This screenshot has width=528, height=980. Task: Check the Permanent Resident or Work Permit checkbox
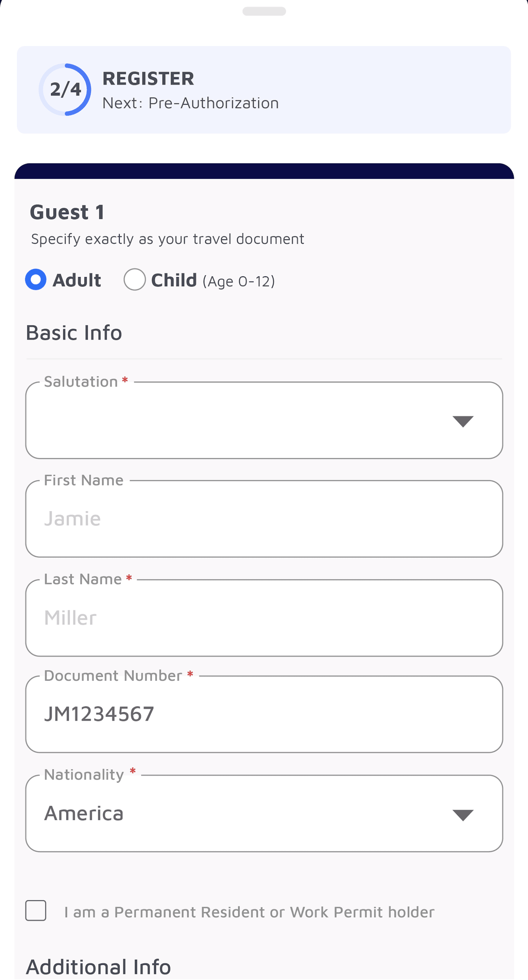[x=36, y=910]
